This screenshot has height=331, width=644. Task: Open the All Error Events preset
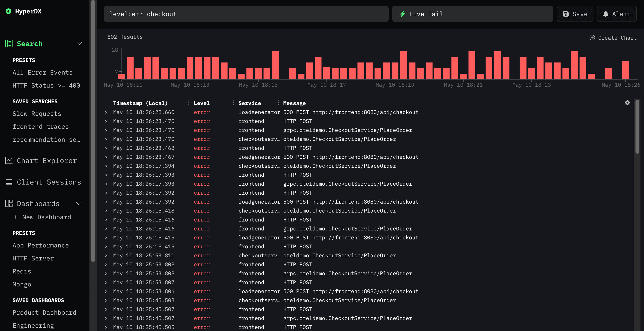(x=43, y=73)
